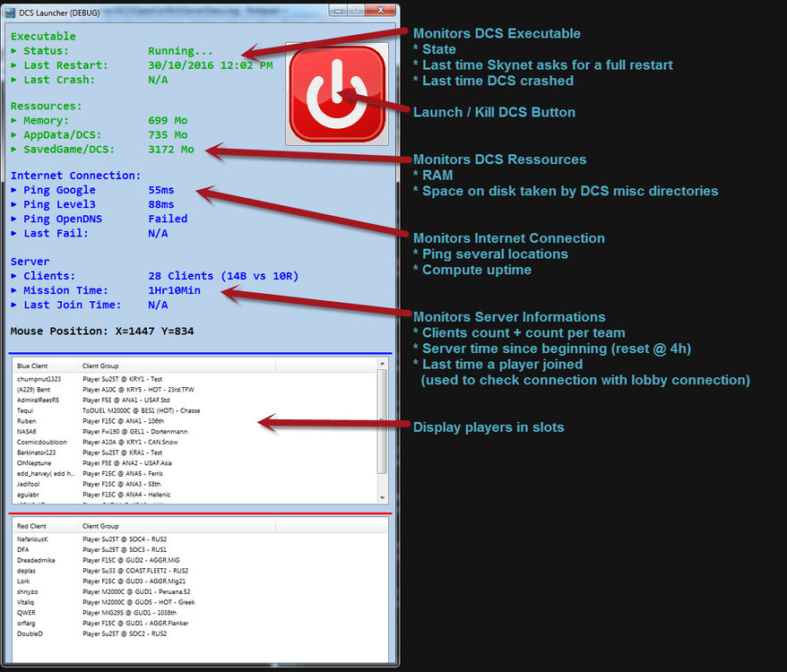Screen dimensions: 787x672
Task: Select red client deplas
Action: (26, 571)
